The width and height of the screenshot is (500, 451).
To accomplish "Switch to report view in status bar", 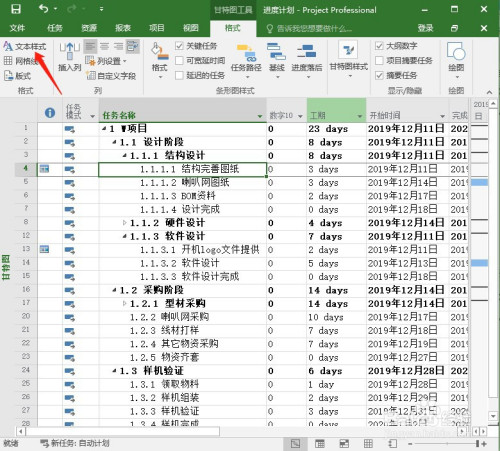I will [393, 443].
